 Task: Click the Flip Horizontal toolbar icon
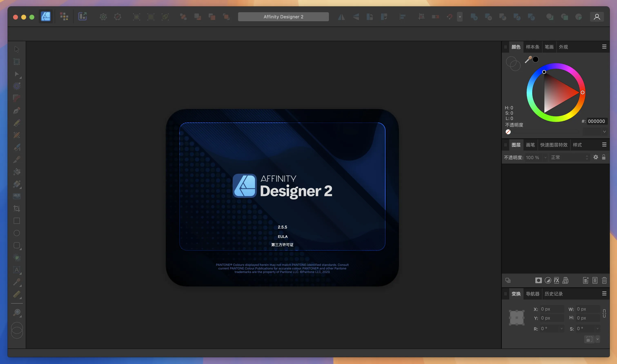coord(341,17)
